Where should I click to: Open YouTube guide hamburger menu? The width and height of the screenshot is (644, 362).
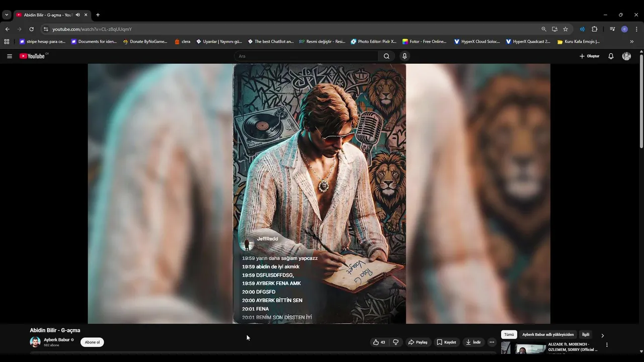(x=9, y=56)
